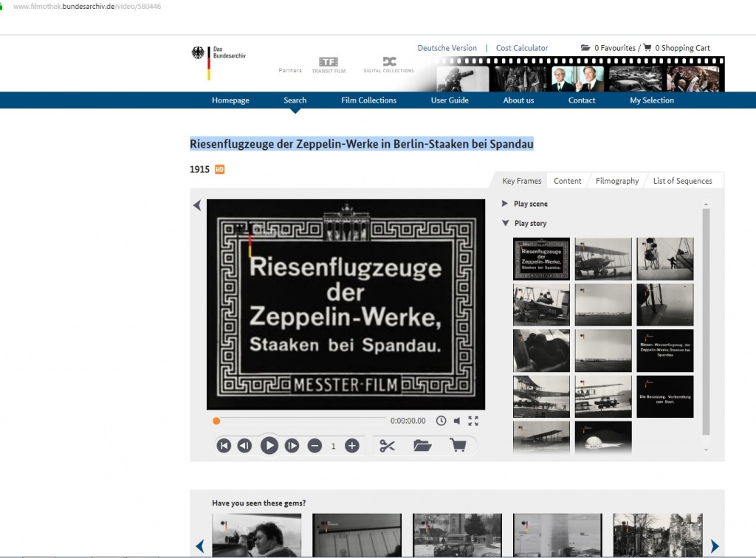Image resolution: width=756 pixels, height=558 pixels.
Task: Open the Cost Calculator link
Action: tap(522, 48)
